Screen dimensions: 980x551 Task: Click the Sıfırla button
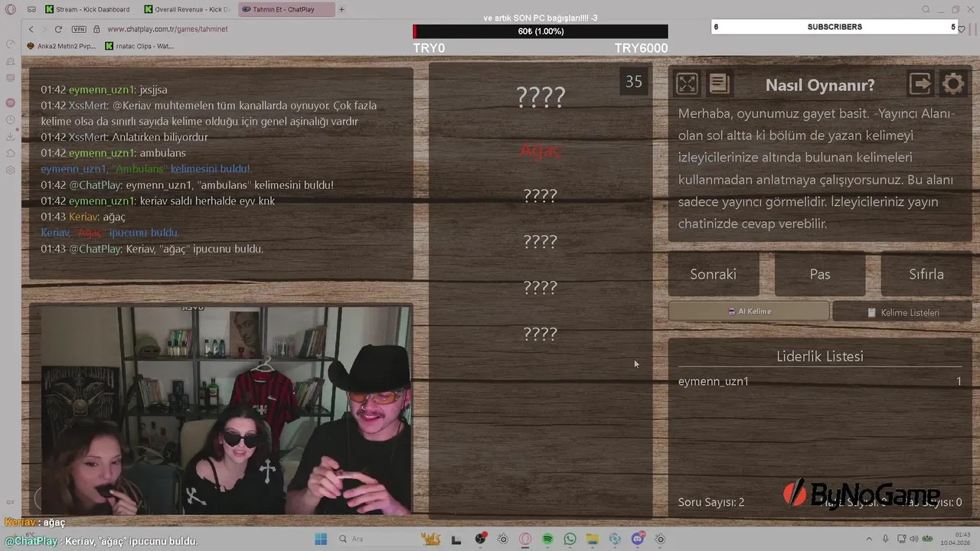[926, 274]
